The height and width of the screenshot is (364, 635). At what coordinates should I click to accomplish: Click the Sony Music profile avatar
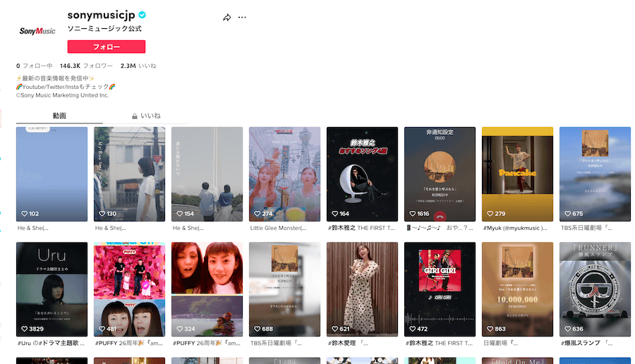coord(37,31)
